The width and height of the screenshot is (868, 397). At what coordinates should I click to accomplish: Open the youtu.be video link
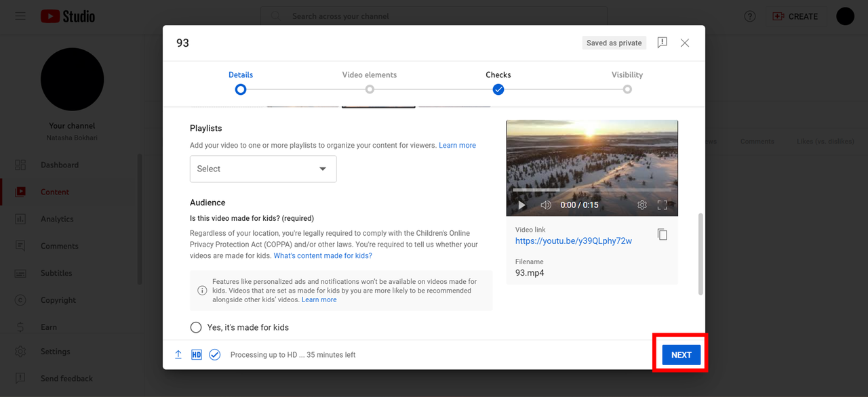point(574,241)
